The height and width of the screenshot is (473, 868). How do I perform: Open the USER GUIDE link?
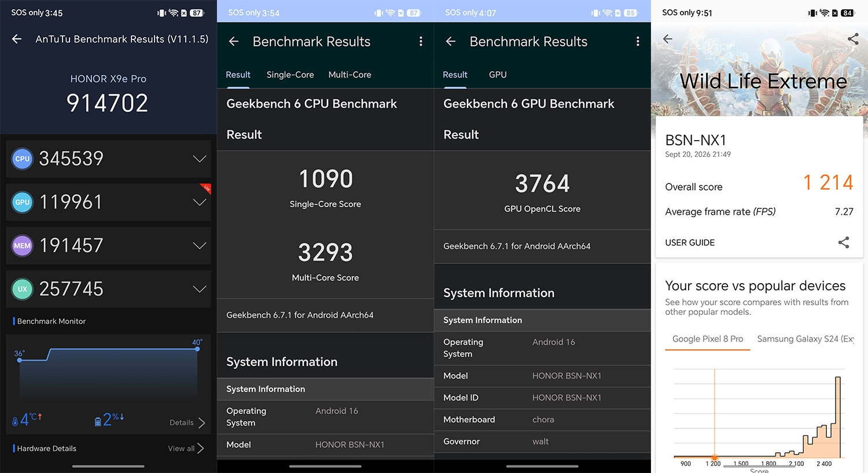tap(690, 243)
